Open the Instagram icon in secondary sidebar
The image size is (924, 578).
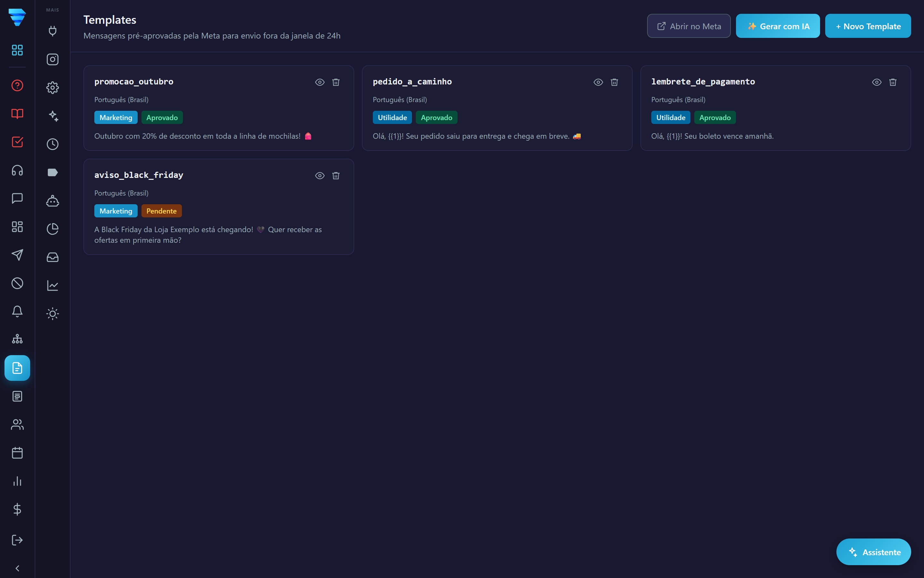pos(53,59)
